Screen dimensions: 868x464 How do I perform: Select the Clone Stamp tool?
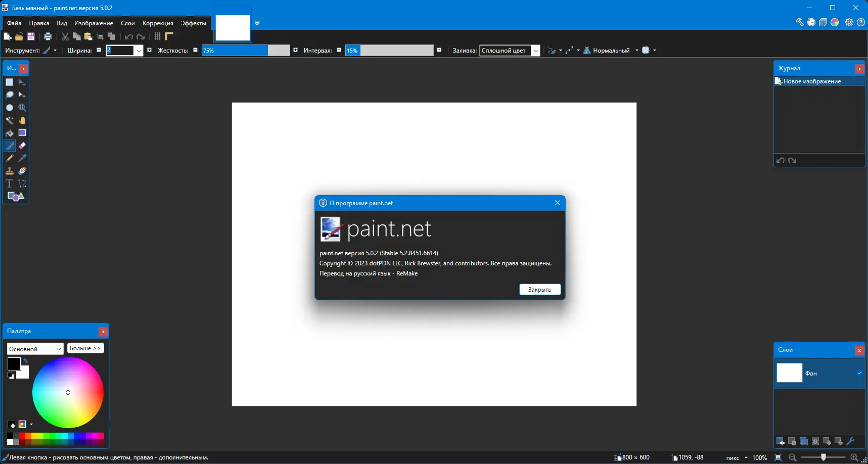tap(10, 171)
